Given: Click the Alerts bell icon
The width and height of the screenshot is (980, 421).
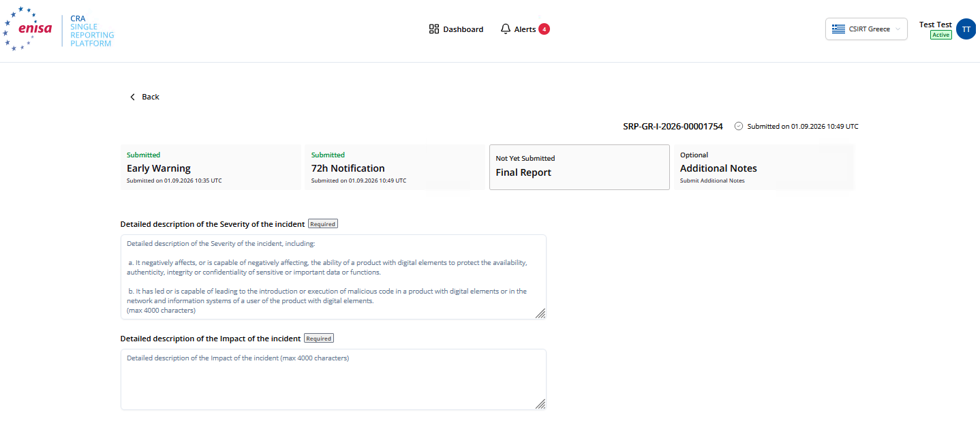Looking at the screenshot, I should click(x=506, y=29).
